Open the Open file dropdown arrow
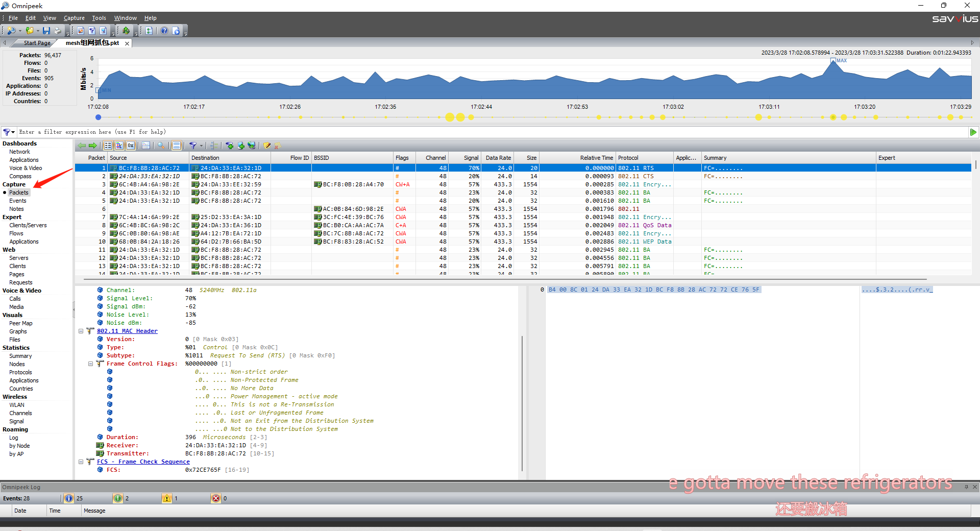980x531 pixels. click(x=38, y=31)
